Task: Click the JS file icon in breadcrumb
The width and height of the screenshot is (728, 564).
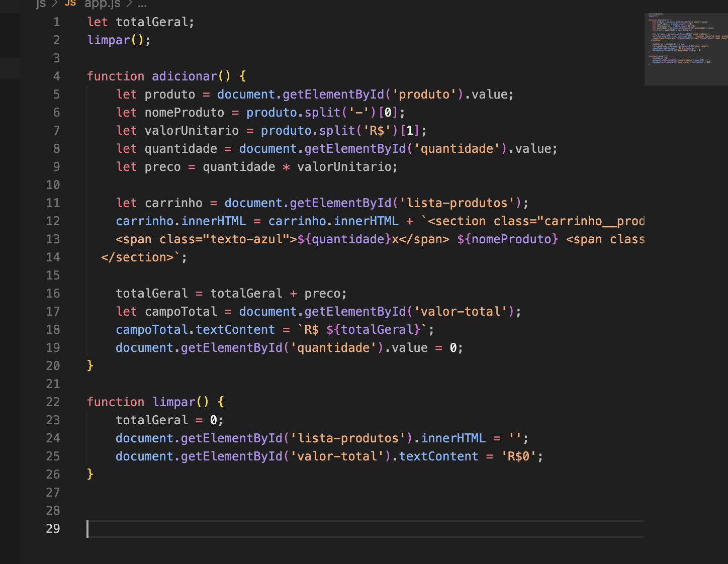Action: coord(70,3)
